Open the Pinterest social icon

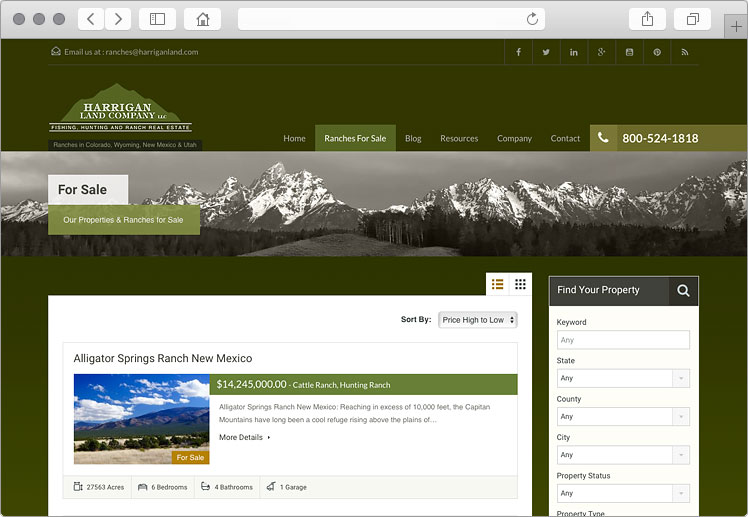(x=657, y=52)
